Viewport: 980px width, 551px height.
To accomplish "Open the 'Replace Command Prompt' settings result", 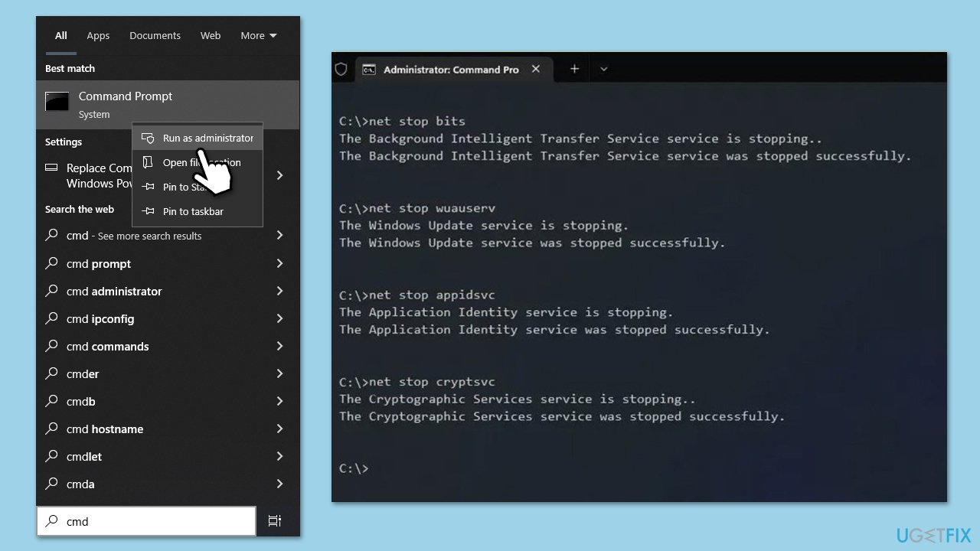I will tap(149, 175).
